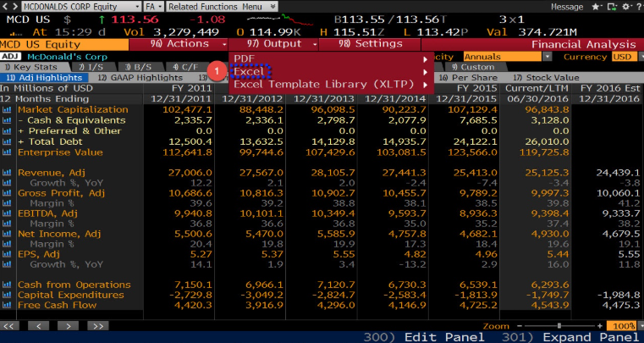Screen dimensions: 644x343
Task: Select the Per Share sub-tab
Action: [468, 77]
